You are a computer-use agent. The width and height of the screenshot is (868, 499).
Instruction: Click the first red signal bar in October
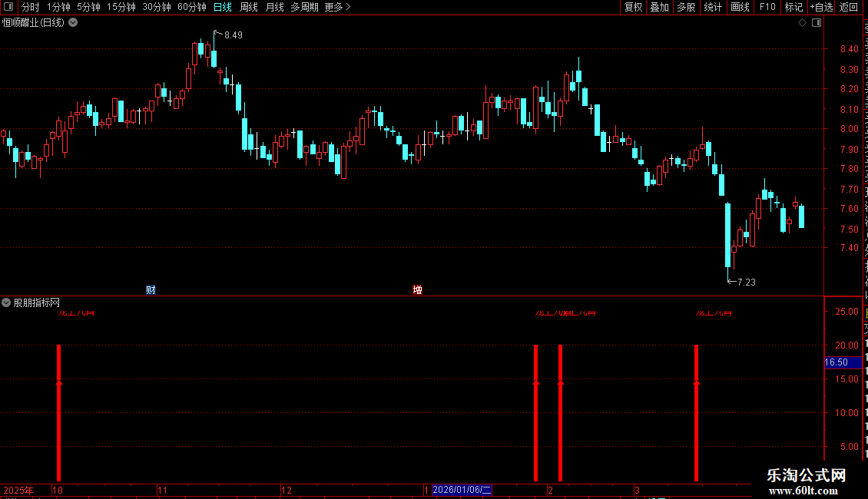pyautogui.click(x=58, y=413)
